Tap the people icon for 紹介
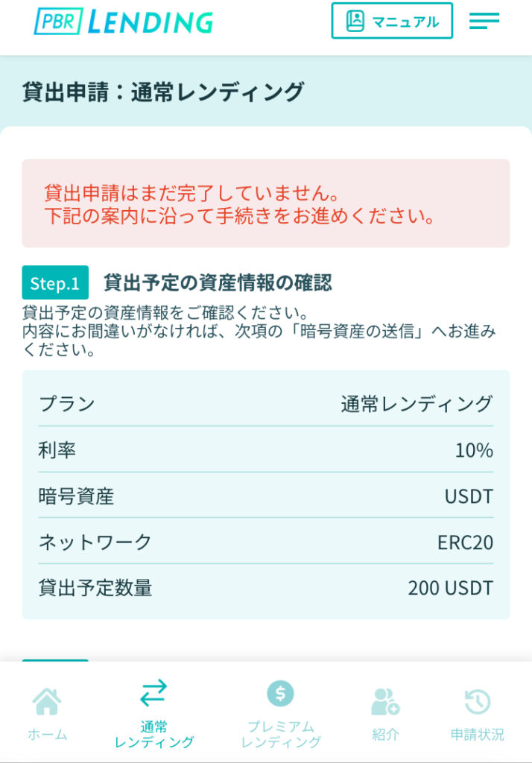 pos(385,701)
